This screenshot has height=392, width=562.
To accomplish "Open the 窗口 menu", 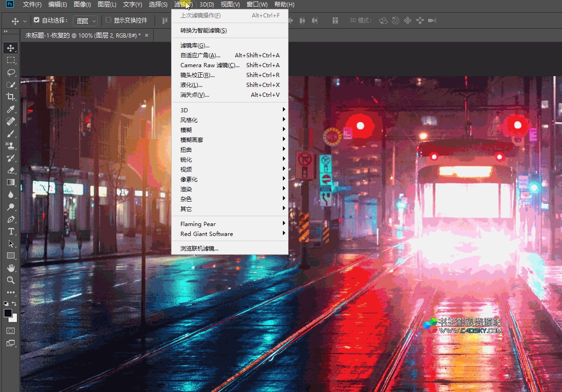I will pyautogui.click(x=257, y=4).
